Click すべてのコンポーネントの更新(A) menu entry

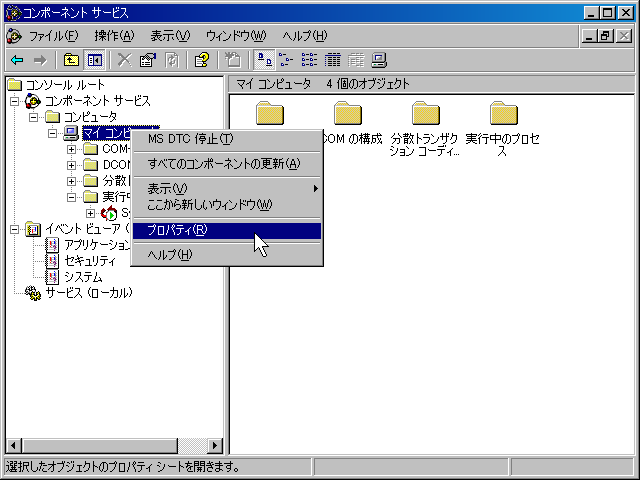click(223, 163)
